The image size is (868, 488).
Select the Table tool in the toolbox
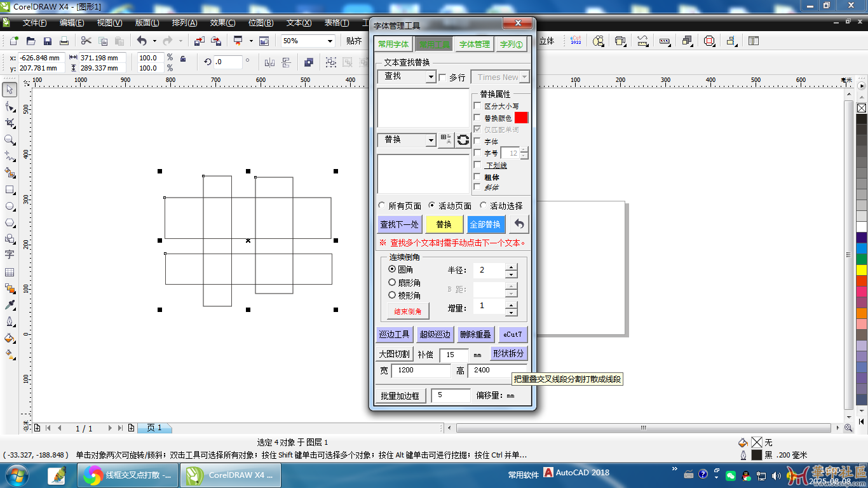pyautogui.click(x=10, y=272)
